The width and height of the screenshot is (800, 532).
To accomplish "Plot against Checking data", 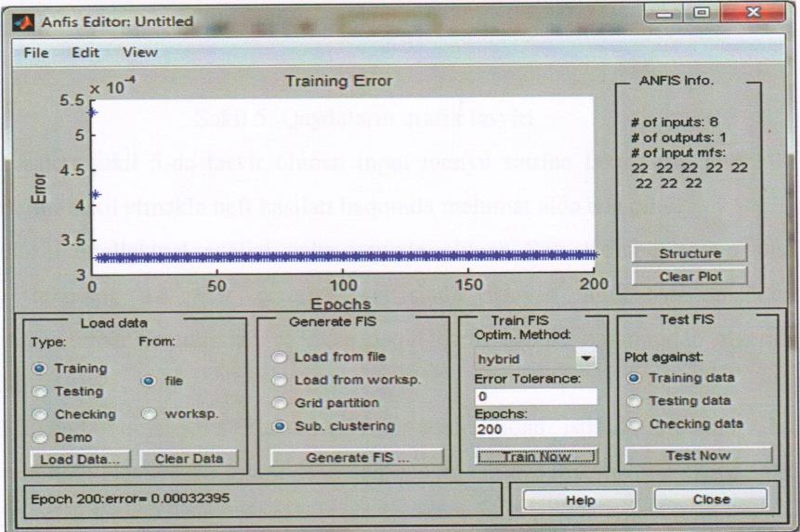I will [634, 424].
